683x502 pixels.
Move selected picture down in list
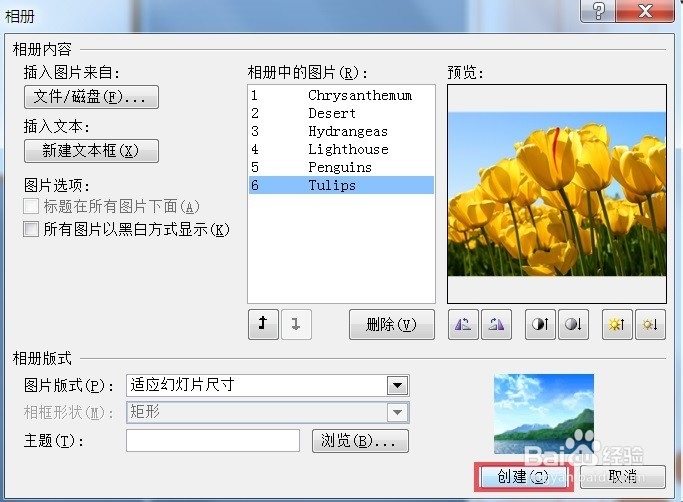point(296,324)
